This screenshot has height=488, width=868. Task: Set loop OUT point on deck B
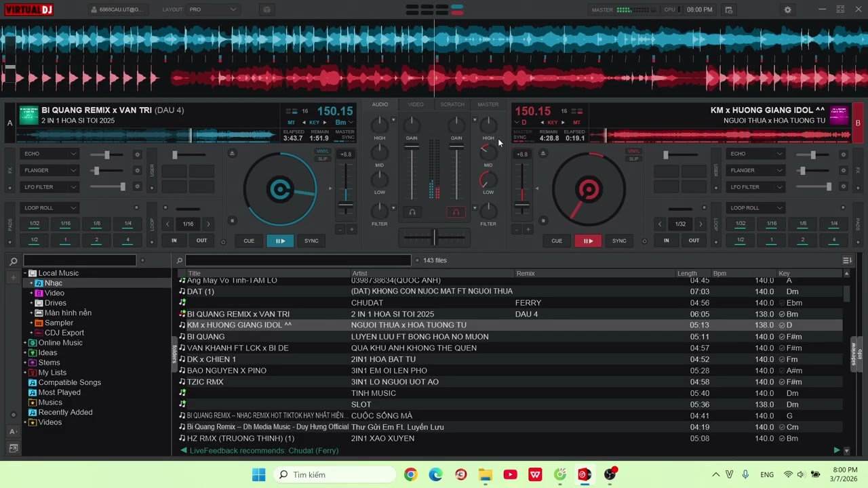click(x=694, y=241)
